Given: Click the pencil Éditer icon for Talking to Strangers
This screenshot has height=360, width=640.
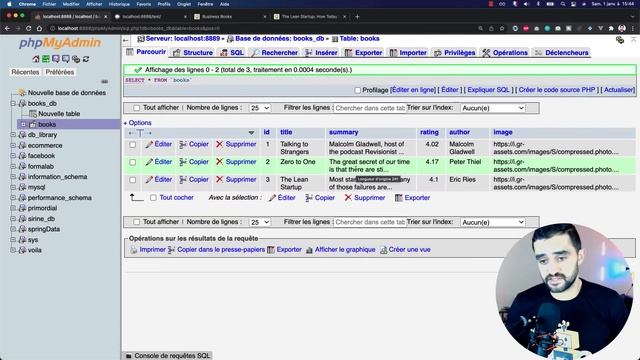Looking at the screenshot, I should pos(149,144).
